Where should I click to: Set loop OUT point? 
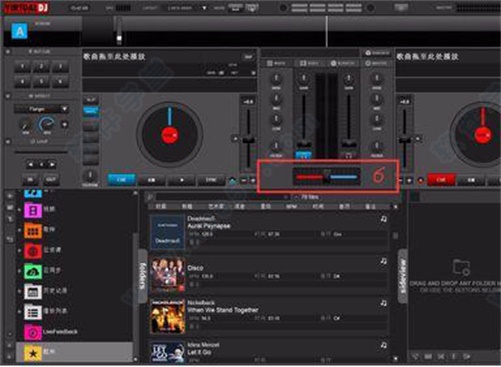pos(51,179)
